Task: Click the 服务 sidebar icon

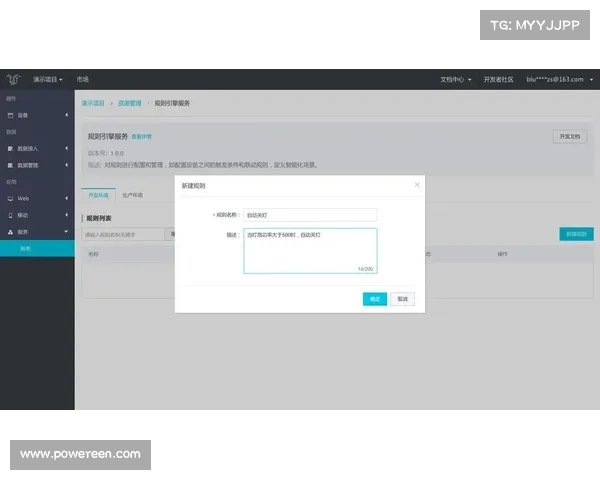Action: click(x=10, y=231)
